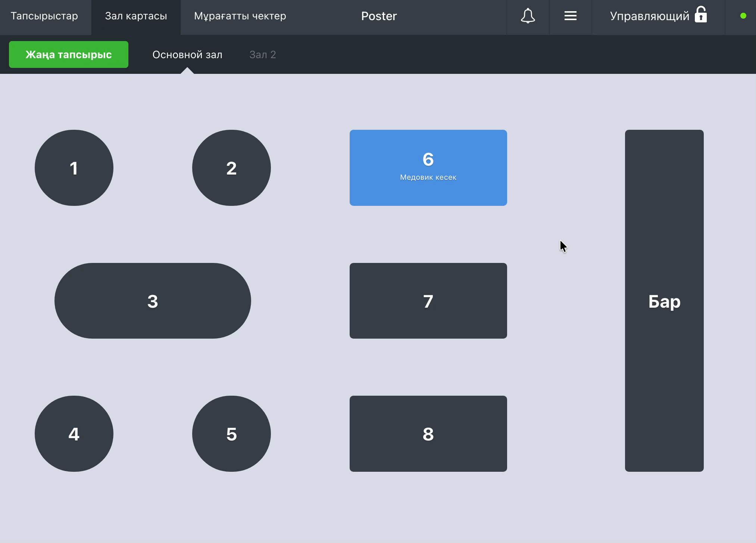Open the hamburger menu
Image resolution: width=756 pixels, height=543 pixels.
coord(570,16)
